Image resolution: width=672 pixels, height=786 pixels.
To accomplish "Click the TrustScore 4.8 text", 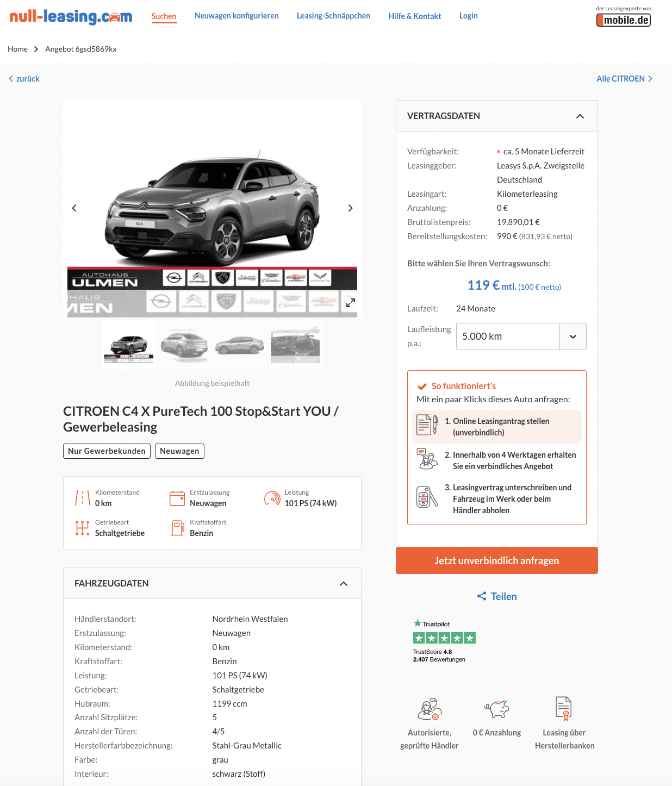I will tap(433, 652).
